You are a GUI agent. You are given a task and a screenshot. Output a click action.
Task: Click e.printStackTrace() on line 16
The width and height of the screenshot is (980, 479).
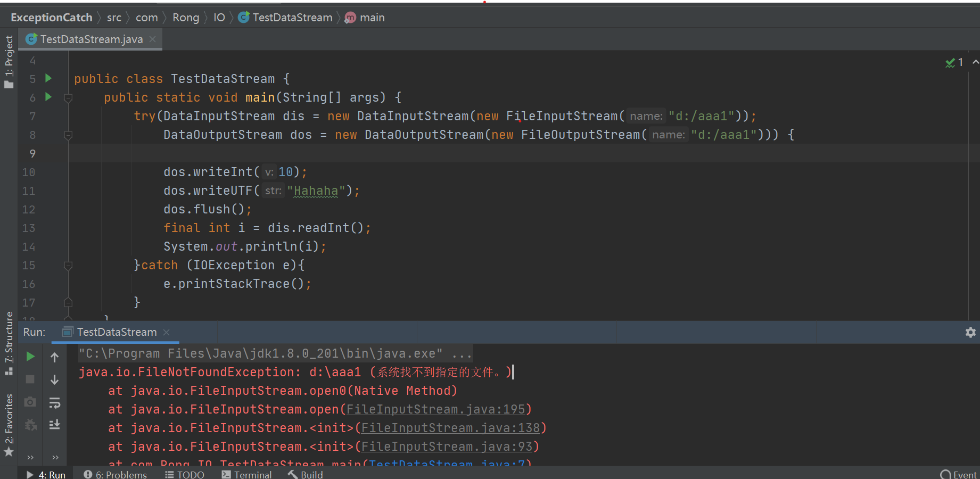coord(234,284)
